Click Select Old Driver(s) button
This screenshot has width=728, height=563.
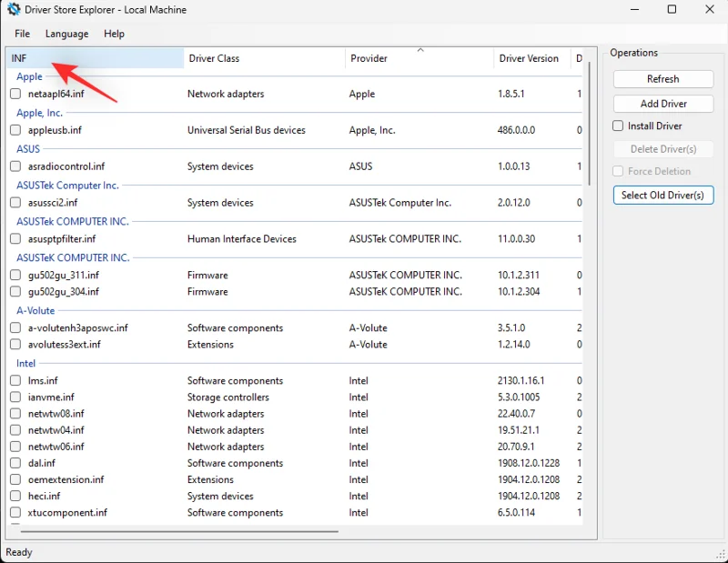(x=662, y=195)
